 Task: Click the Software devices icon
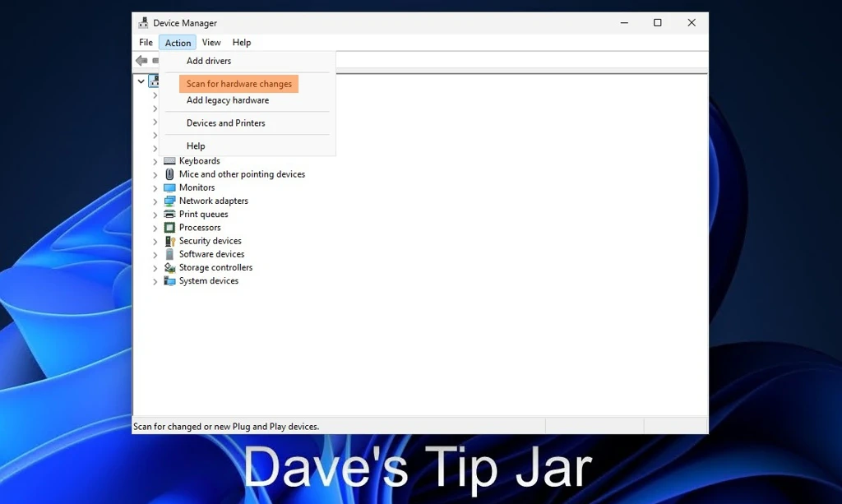(x=169, y=254)
